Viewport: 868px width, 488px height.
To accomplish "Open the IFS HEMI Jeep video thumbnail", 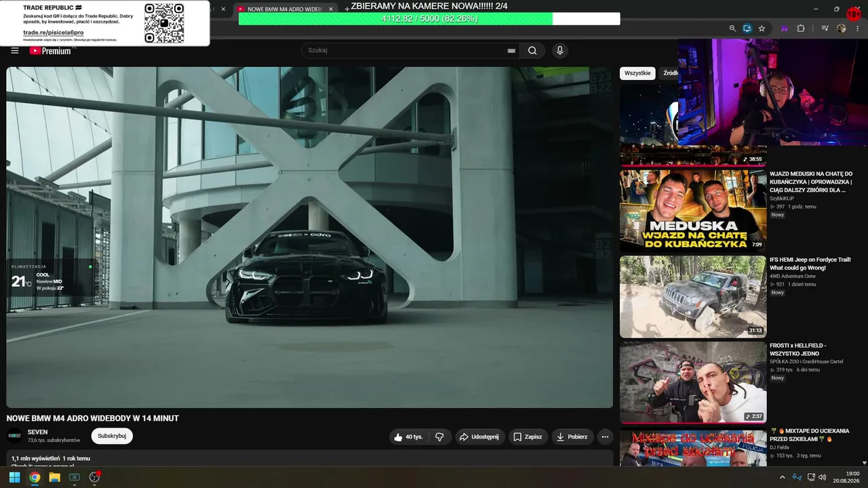I will click(x=693, y=297).
